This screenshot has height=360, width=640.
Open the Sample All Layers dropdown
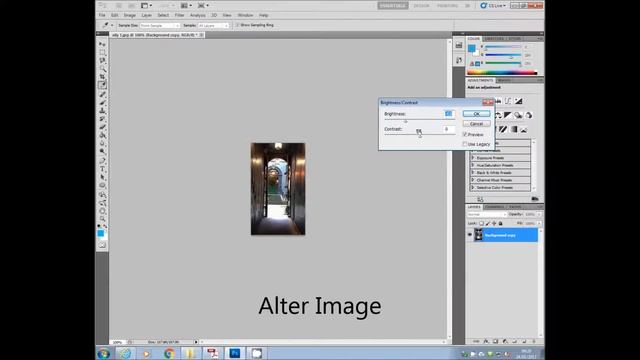point(213,25)
